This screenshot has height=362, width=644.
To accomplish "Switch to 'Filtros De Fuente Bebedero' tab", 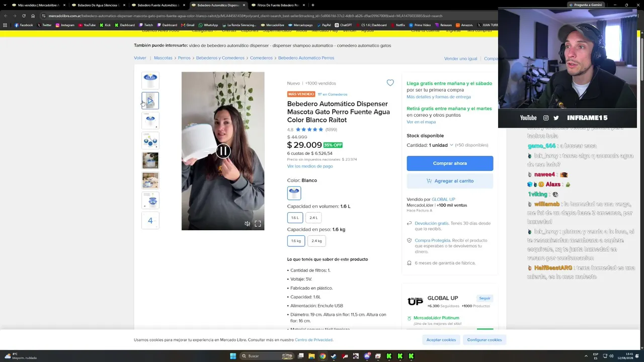I will 277,5.
